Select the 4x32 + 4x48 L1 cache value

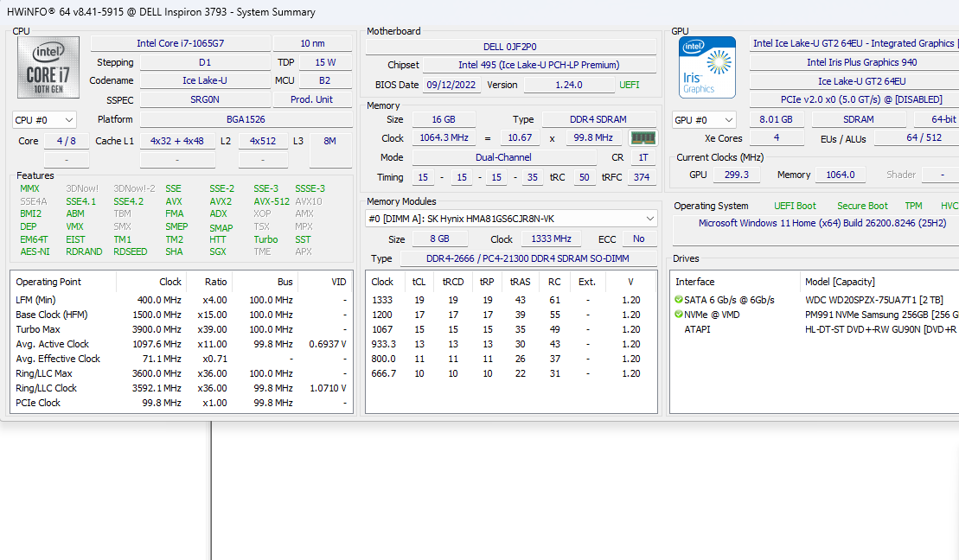(177, 141)
